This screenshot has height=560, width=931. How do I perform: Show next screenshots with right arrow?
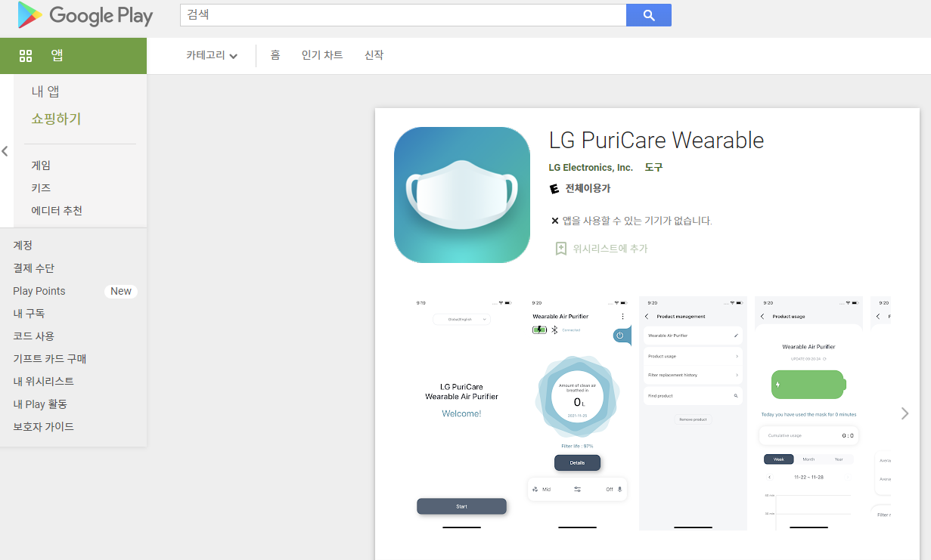pyautogui.click(x=905, y=413)
